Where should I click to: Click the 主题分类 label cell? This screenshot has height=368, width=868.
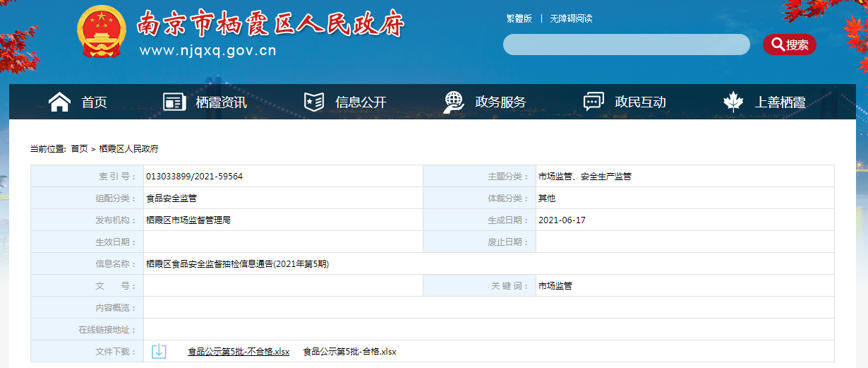point(479,177)
